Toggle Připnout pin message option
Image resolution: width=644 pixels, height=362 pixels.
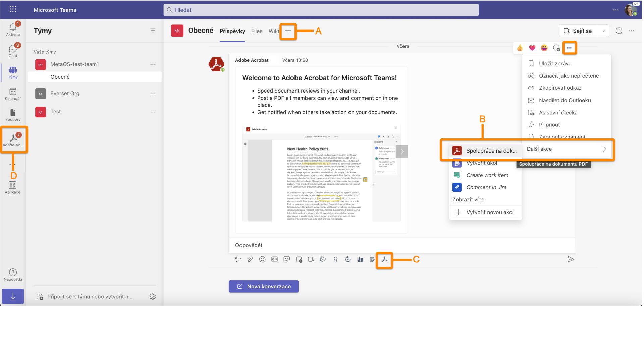tap(550, 124)
